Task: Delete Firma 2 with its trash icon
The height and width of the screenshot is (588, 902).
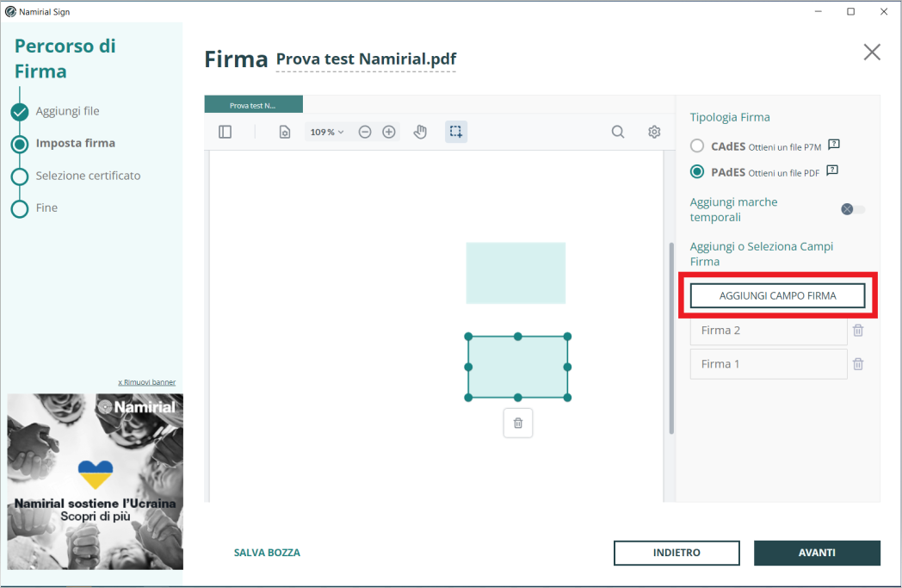Action: pos(858,331)
